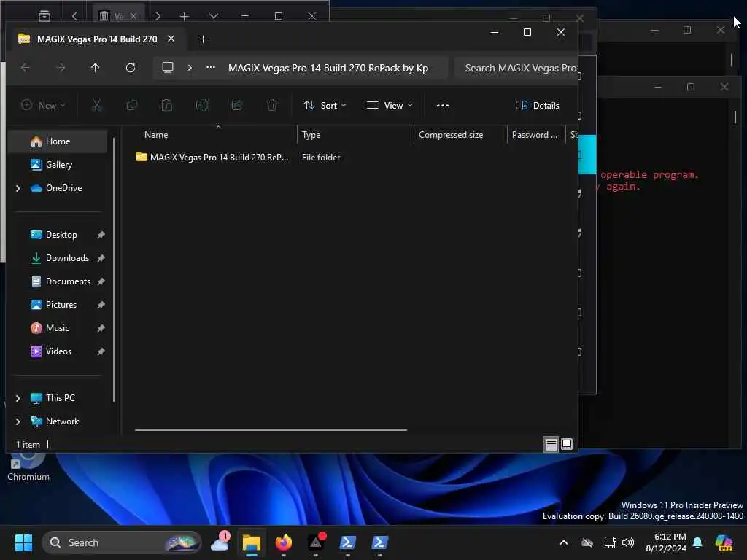The width and height of the screenshot is (747, 560).
Task: Click the This PC monitor icon in address bar
Action: click(168, 68)
